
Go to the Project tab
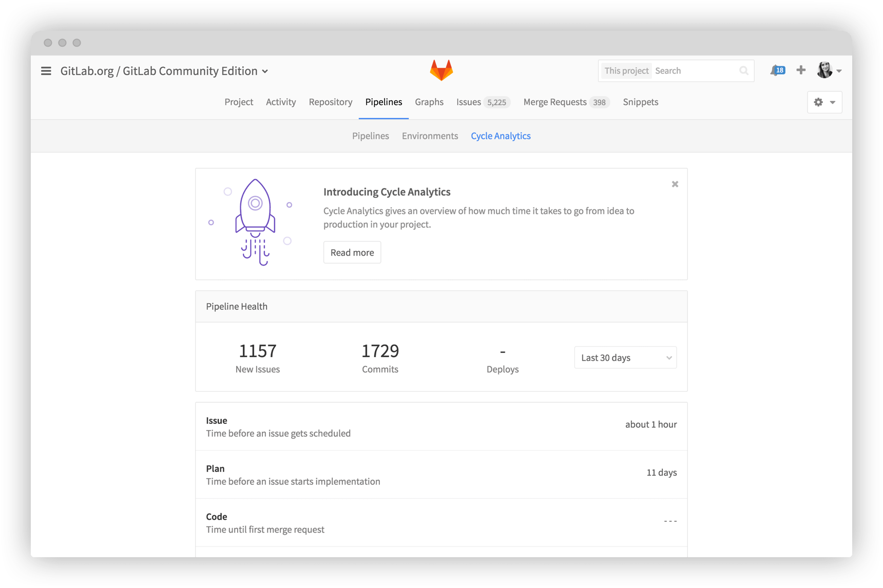click(239, 102)
